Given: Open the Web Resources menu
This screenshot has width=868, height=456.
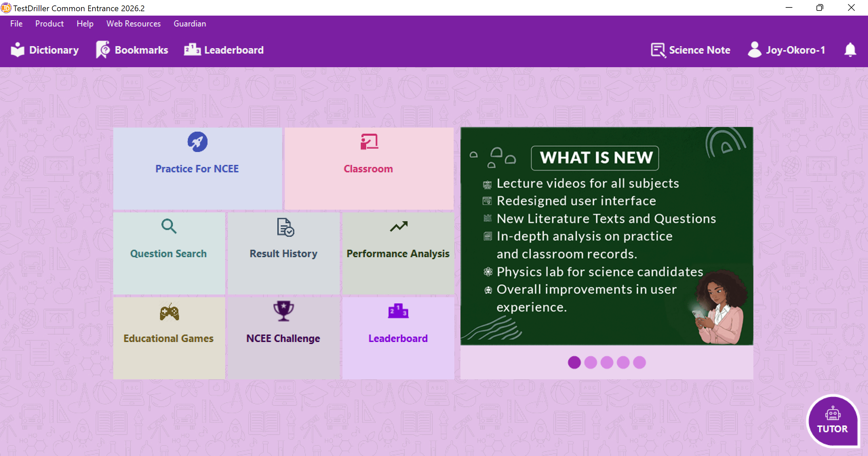Looking at the screenshot, I should 134,24.
